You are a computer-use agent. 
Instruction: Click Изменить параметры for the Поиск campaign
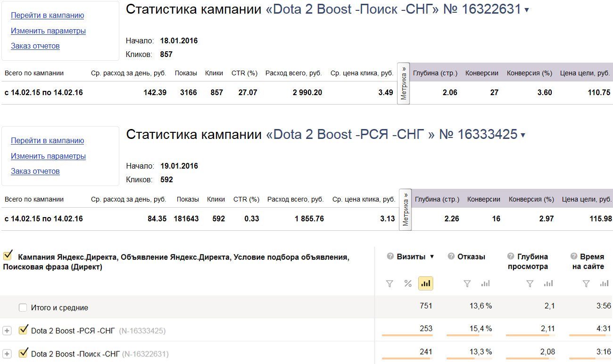48,31
